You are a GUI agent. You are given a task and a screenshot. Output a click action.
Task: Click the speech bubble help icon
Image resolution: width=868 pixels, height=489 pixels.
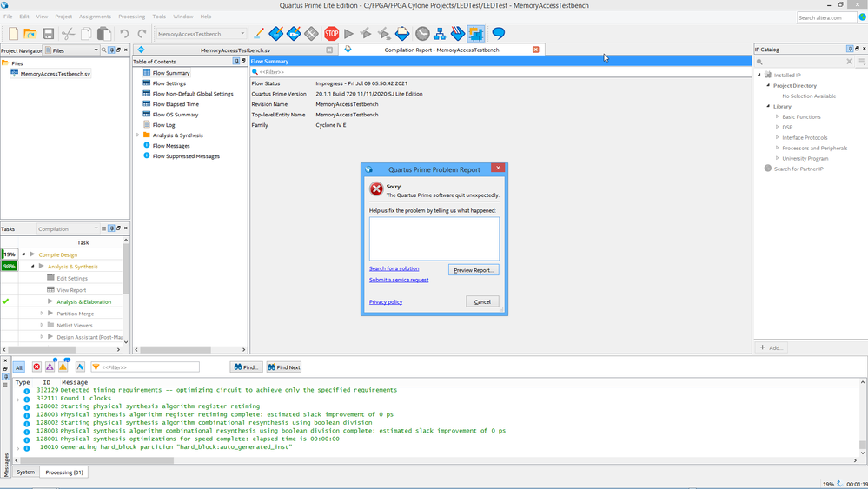coord(499,34)
